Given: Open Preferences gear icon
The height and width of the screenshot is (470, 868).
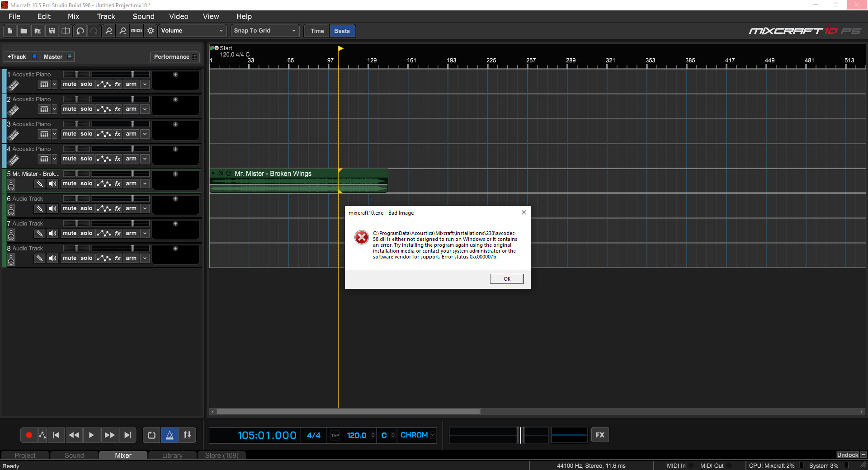Looking at the screenshot, I should pyautogui.click(x=151, y=31).
